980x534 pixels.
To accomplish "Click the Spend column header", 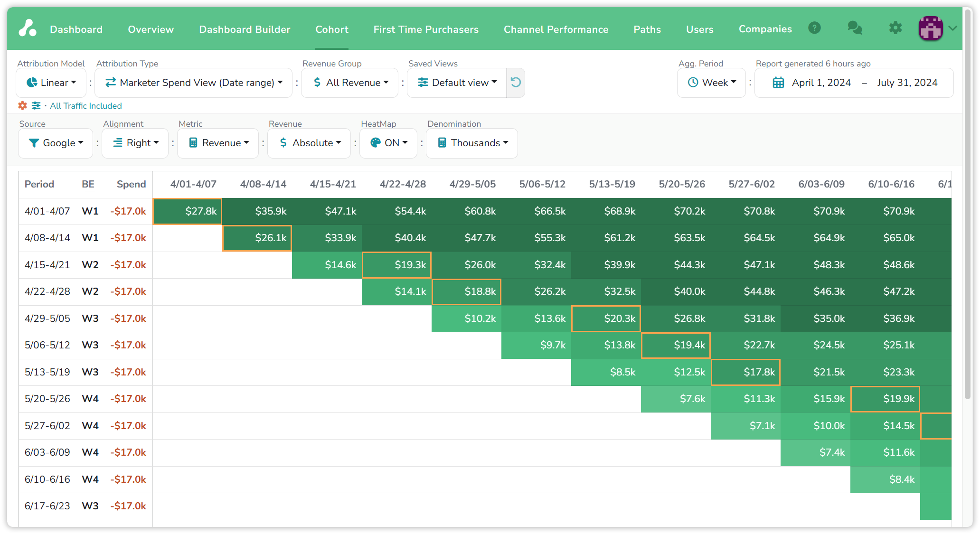I will (132, 184).
